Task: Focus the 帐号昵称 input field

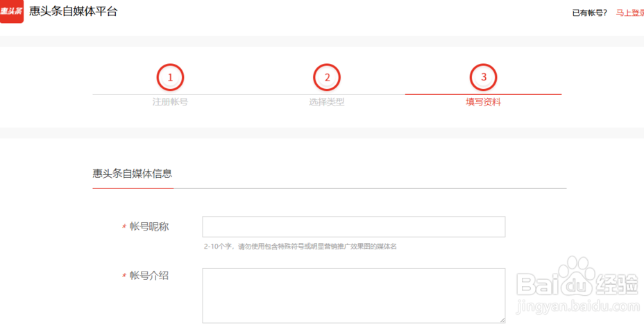Action: coord(354,227)
